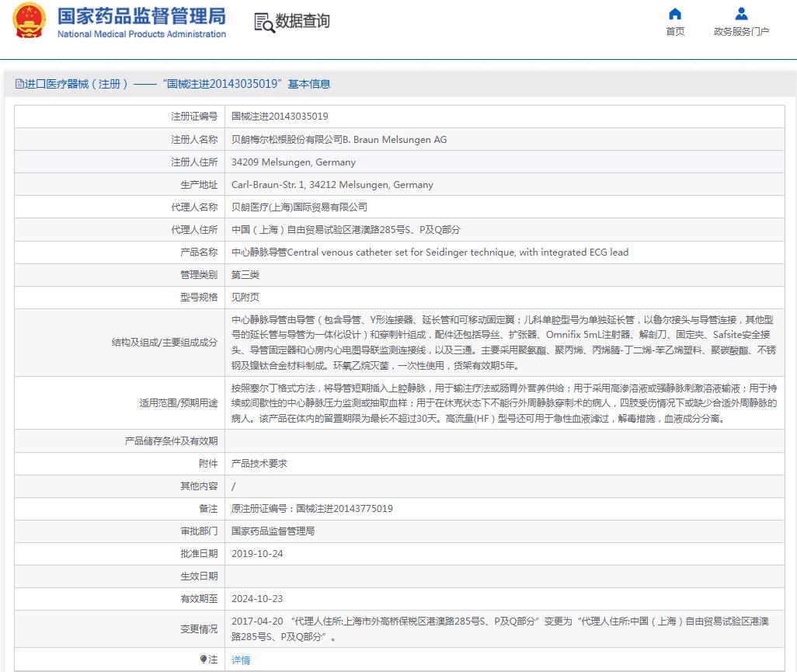Select attachment 产品技术要求
Screen dimensions: 797x672
tap(259, 464)
